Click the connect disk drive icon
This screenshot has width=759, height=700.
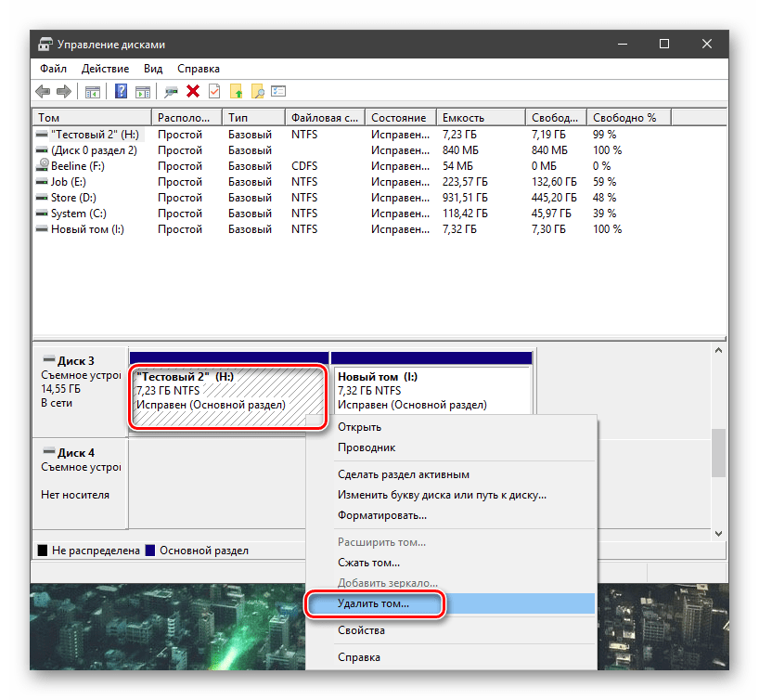coord(171,91)
